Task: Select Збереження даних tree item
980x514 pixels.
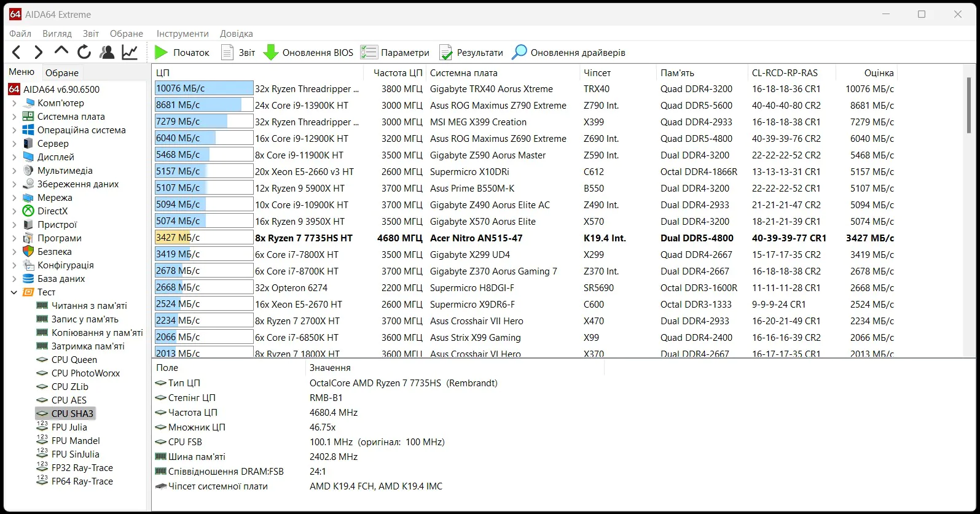Action: click(71, 184)
